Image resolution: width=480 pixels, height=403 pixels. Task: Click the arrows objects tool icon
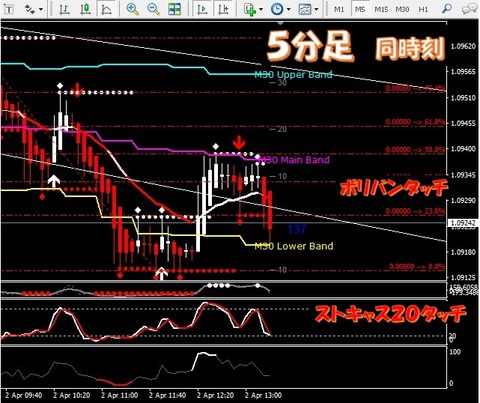click(x=29, y=9)
